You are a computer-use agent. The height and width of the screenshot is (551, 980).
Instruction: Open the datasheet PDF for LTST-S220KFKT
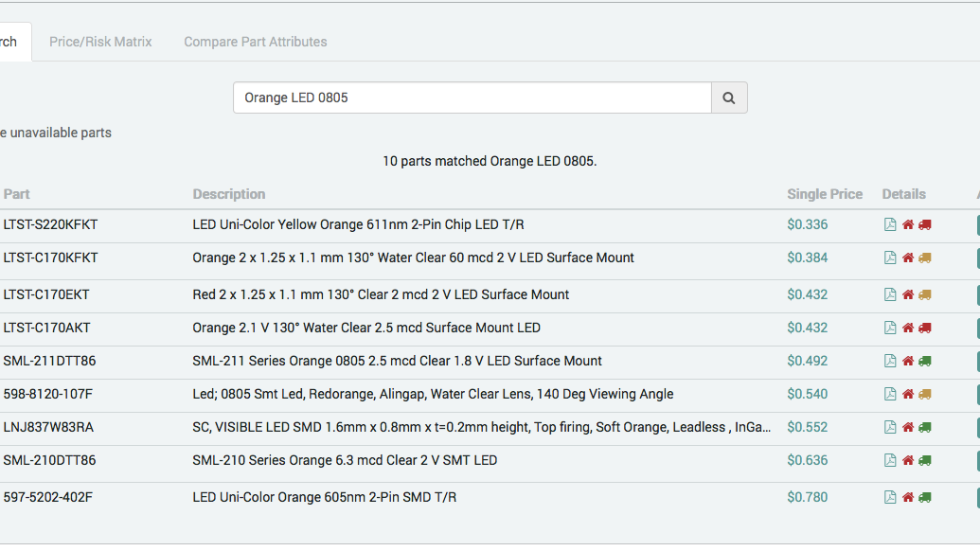point(890,225)
